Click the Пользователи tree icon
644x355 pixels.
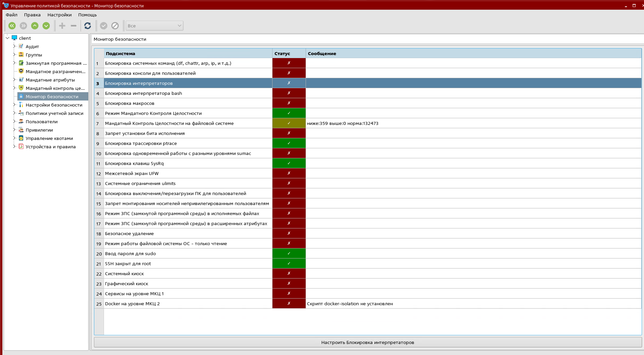click(21, 121)
